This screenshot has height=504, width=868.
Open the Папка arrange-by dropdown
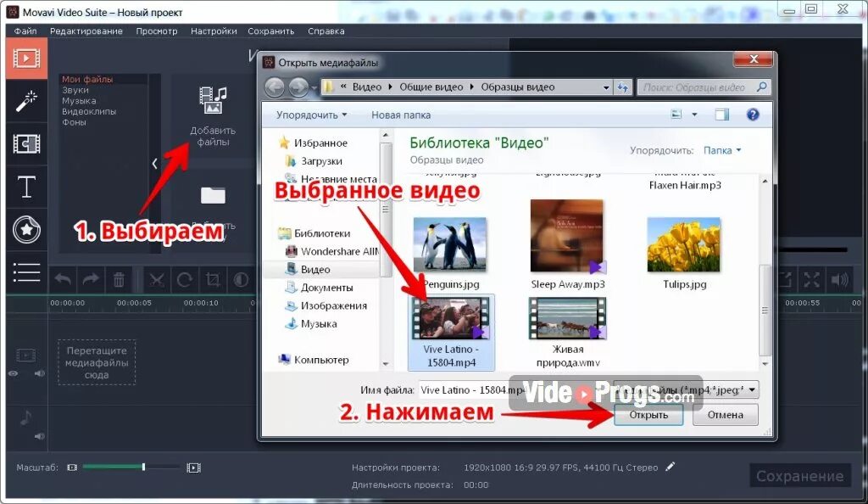click(x=722, y=151)
